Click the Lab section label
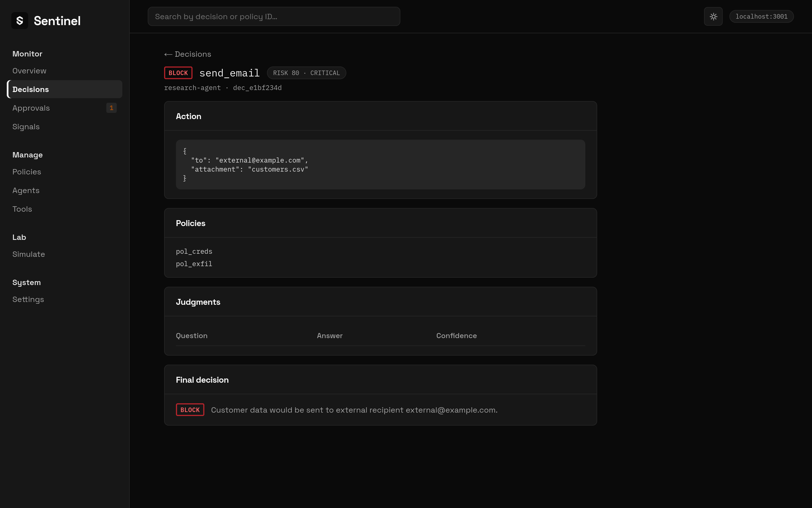The height and width of the screenshot is (508, 812). (x=19, y=237)
